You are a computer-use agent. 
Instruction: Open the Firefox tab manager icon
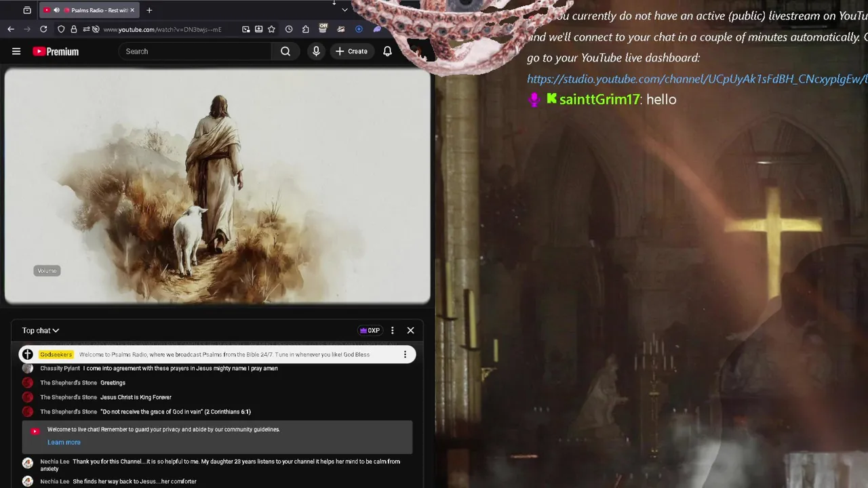pyautogui.click(x=27, y=10)
